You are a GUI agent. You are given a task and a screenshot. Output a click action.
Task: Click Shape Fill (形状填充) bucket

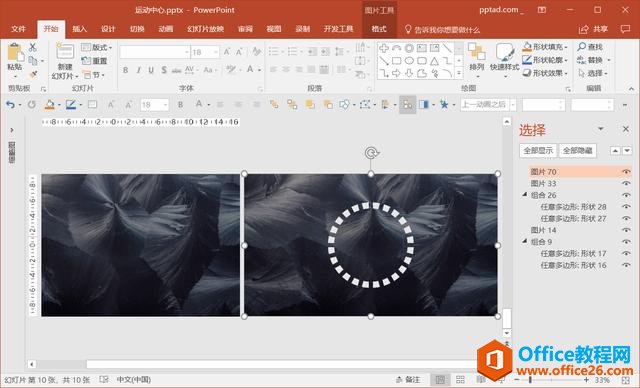527,47
